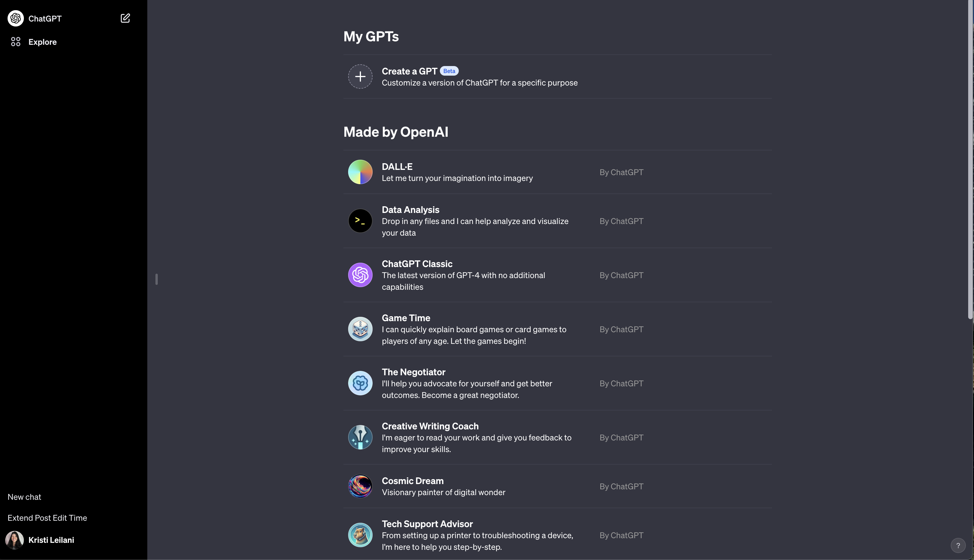Click the Cosmic Dream swirl icon

pyautogui.click(x=360, y=486)
